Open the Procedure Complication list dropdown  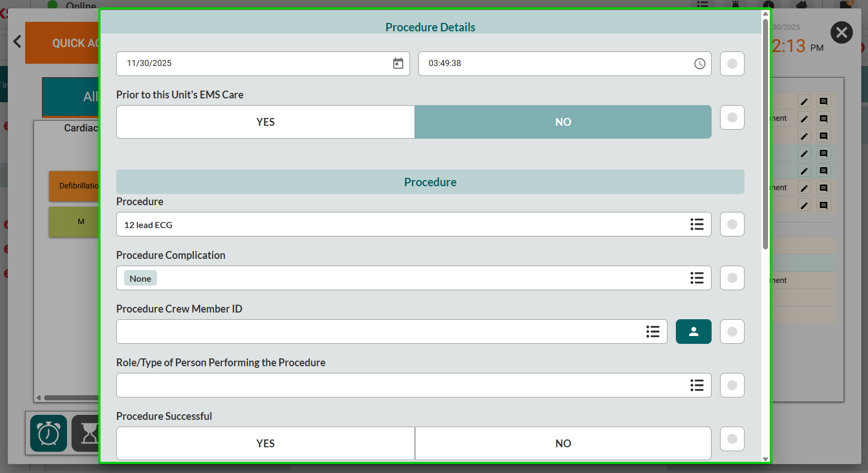coord(697,278)
